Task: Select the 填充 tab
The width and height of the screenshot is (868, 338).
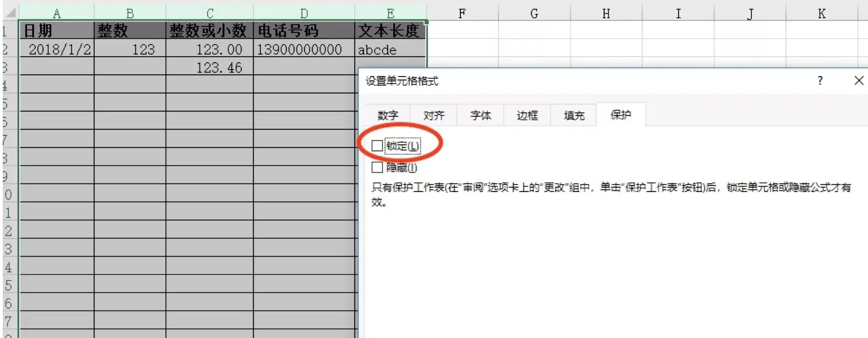Action: coord(574,116)
